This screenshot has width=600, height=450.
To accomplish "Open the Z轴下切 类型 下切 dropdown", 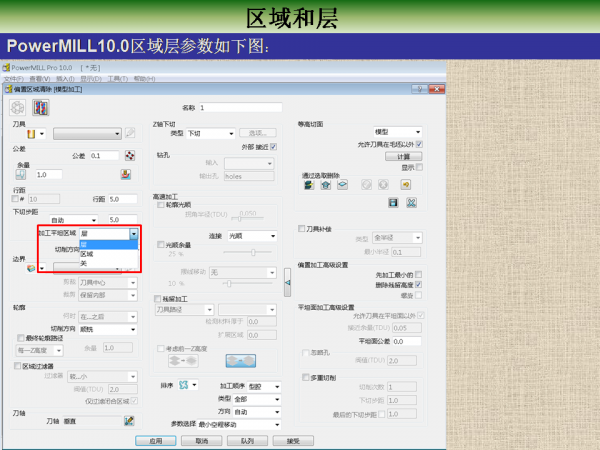I will click(x=210, y=133).
